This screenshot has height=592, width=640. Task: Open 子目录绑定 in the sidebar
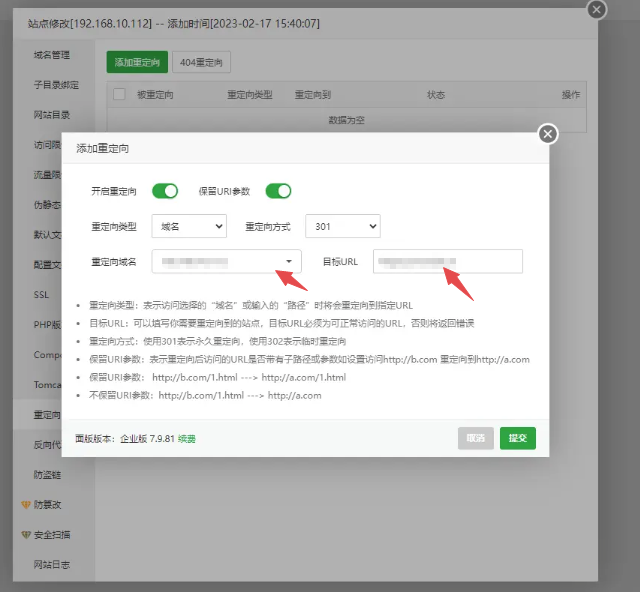pos(56,85)
